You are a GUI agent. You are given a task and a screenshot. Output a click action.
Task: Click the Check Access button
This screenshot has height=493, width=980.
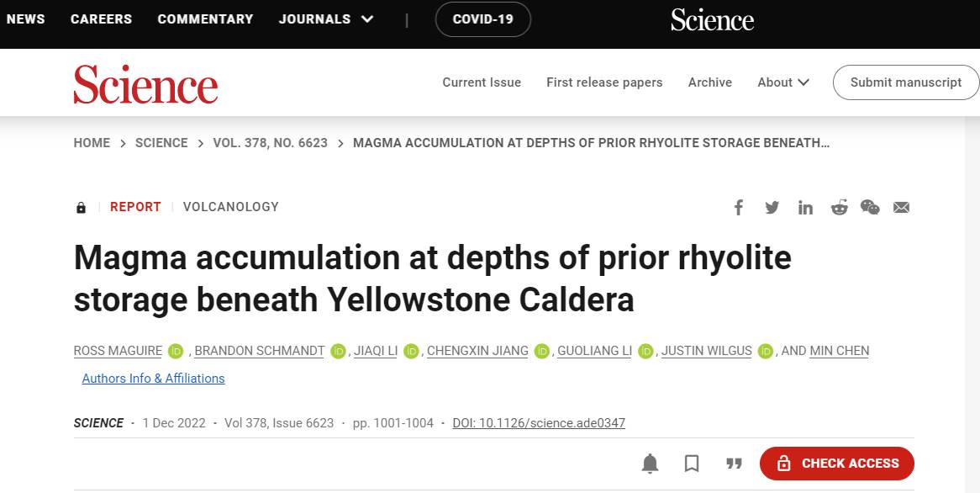click(x=837, y=464)
